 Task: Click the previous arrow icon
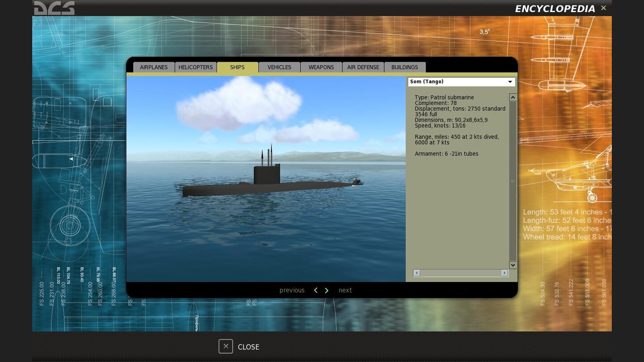tap(315, 290)
